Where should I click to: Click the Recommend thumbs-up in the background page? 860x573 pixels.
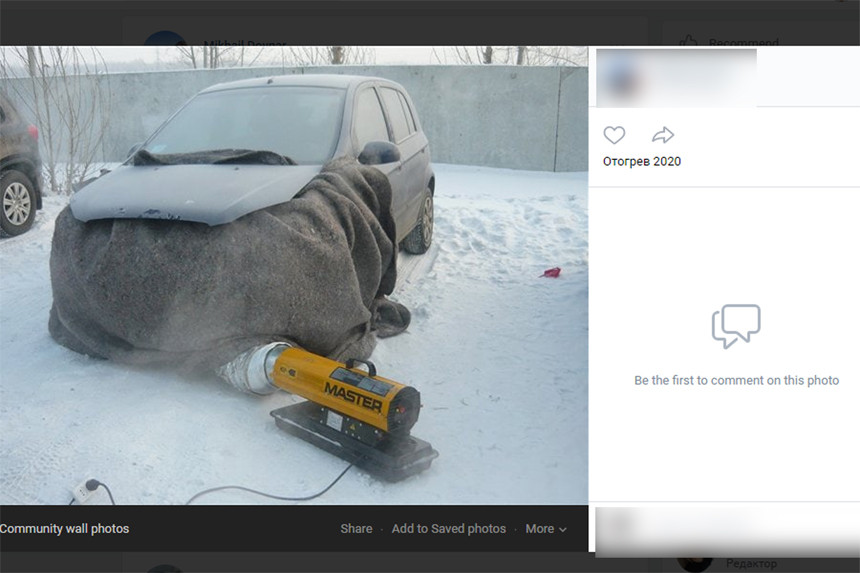click(688, 42)
